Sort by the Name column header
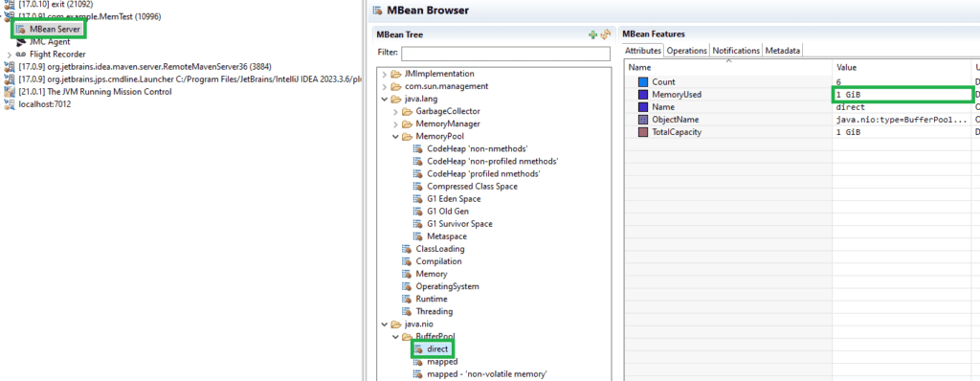This screenshot has height=381, width=980. pos(728,67)
